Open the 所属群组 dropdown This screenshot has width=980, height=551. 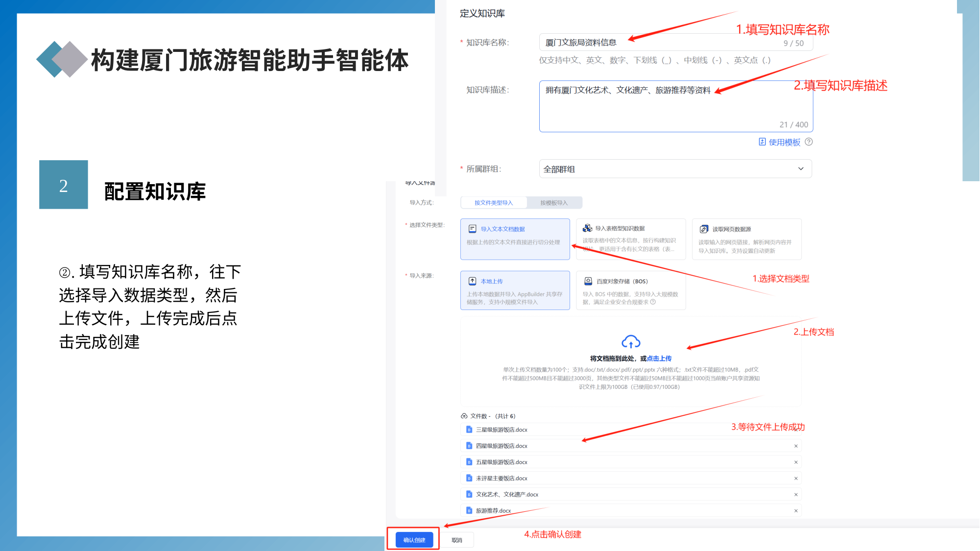tap(675, 169)
